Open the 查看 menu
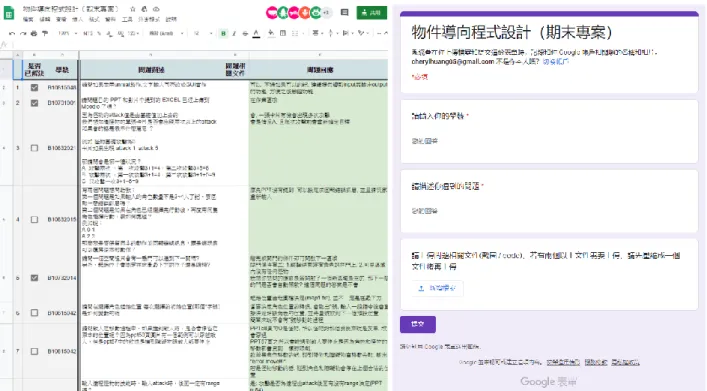This screenshot has height=391, width=707. point(61,19)
